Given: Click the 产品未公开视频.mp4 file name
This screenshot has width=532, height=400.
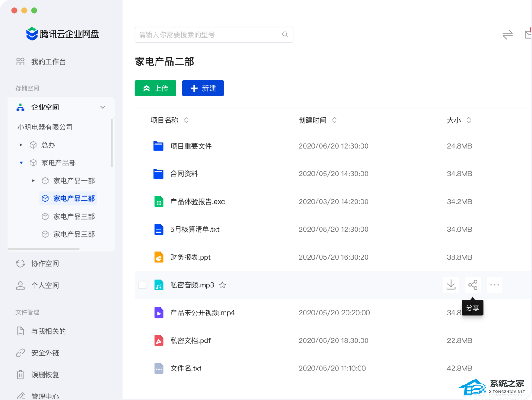Looking at the screenshot, I should click(x=202, y=313).
